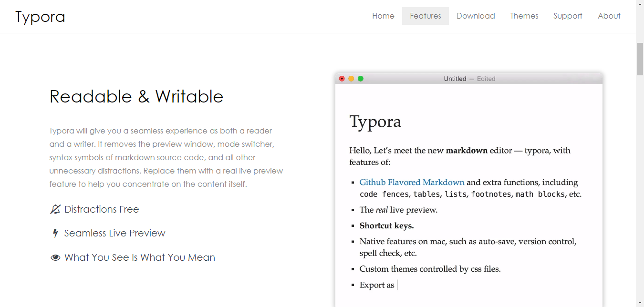Open the Home menu item
This screenshot has height=307, width=644.
click(x=383, y=16)
